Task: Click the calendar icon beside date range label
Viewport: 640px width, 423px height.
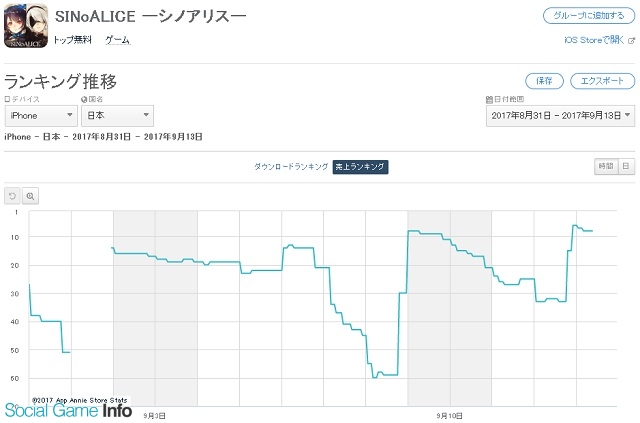Action: (489, 99)
